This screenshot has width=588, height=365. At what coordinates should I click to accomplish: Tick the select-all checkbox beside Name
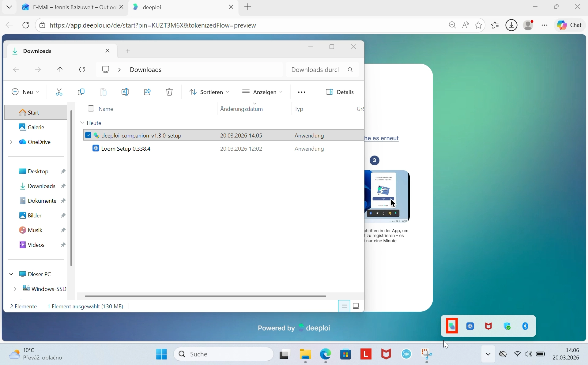coord(91,108)
